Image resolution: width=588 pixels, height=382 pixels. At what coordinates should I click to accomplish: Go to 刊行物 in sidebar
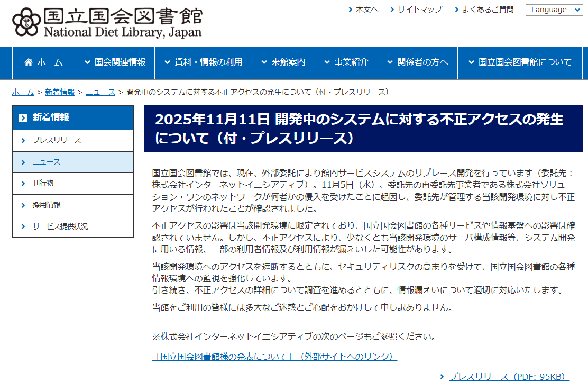click(x=43, y=184)
